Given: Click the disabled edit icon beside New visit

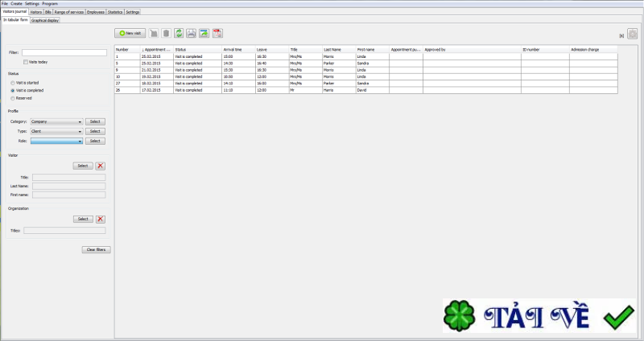Looking at the screenshot, I should (x=154, y=33).
